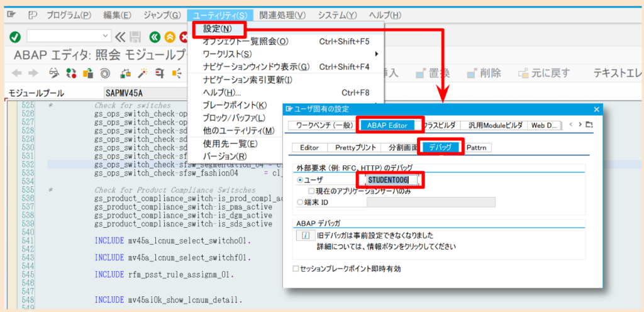Click the SAP window menu icon at top-left

pos(11,15)
